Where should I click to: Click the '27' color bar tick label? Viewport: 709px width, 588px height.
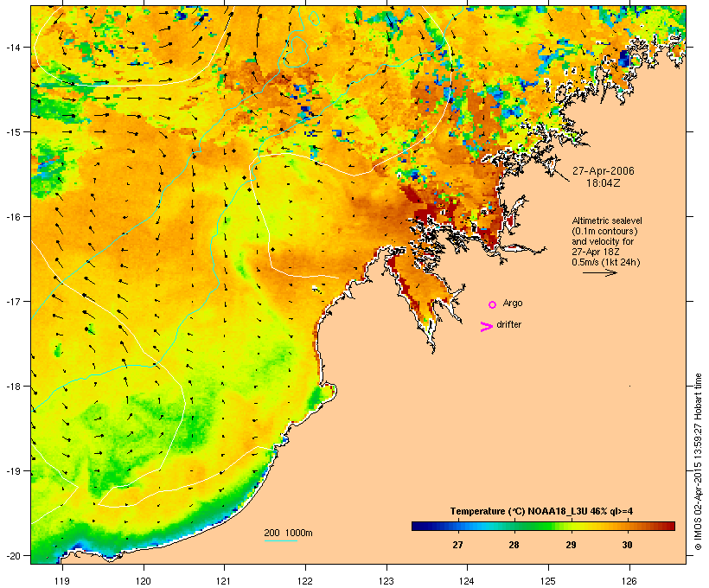tap(457, 545)
